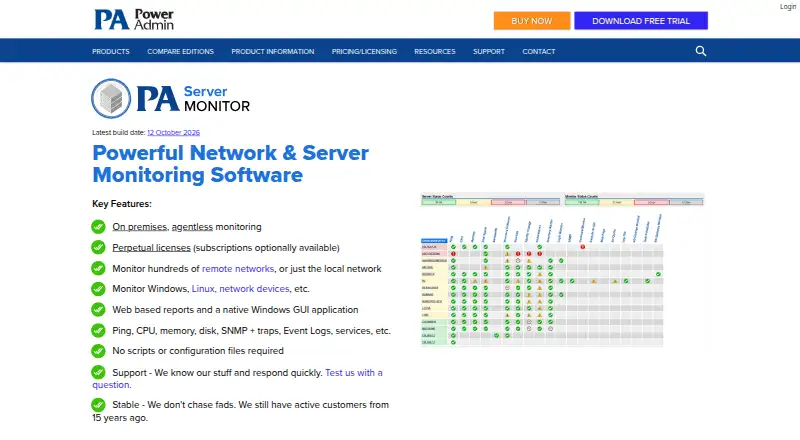This screenshot has width=800, height=440.
Task: Open the Resources menu
Action: [435, 52]
